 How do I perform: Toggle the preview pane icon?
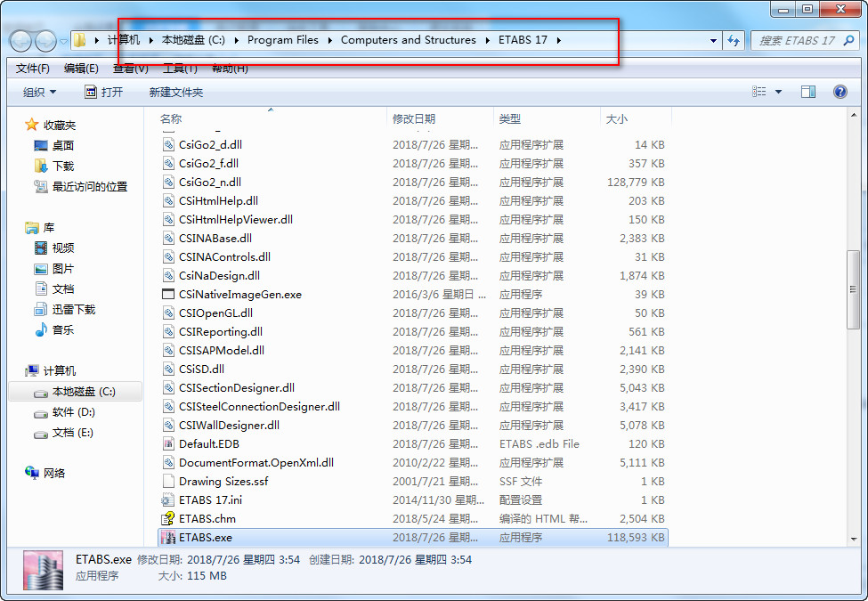[808, 92]
